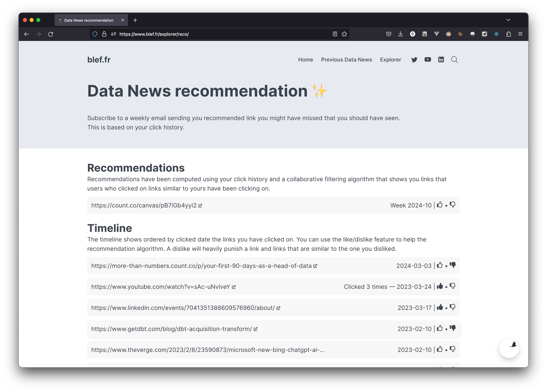Expand the list all tabs chevron
547x392 pixels.
click(x=508, y=20)
